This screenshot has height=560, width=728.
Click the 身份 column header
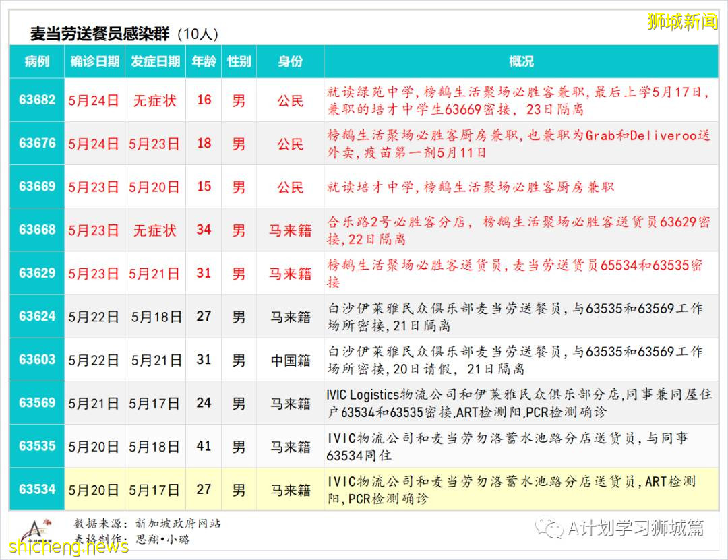click(x=291, y=61)
